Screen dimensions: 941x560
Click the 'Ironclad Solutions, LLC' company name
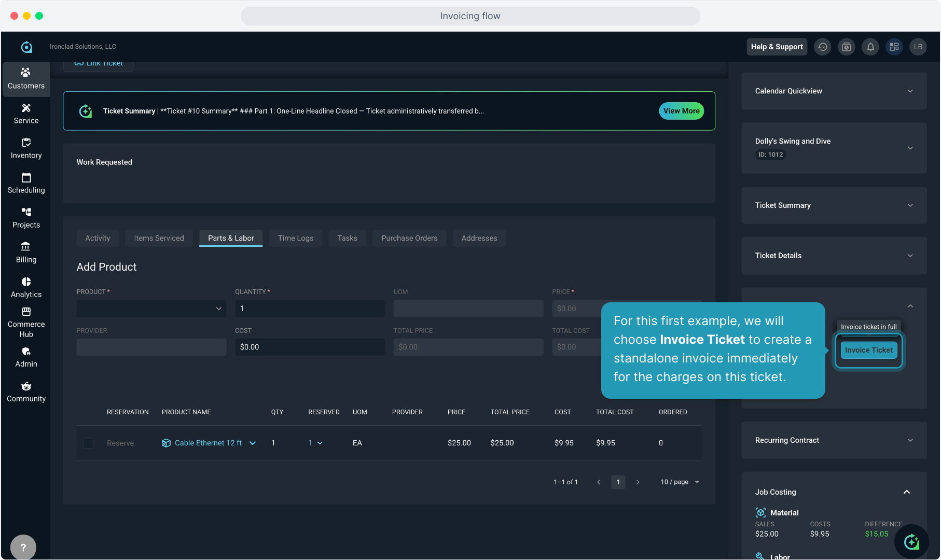click(x=83, y=47)
